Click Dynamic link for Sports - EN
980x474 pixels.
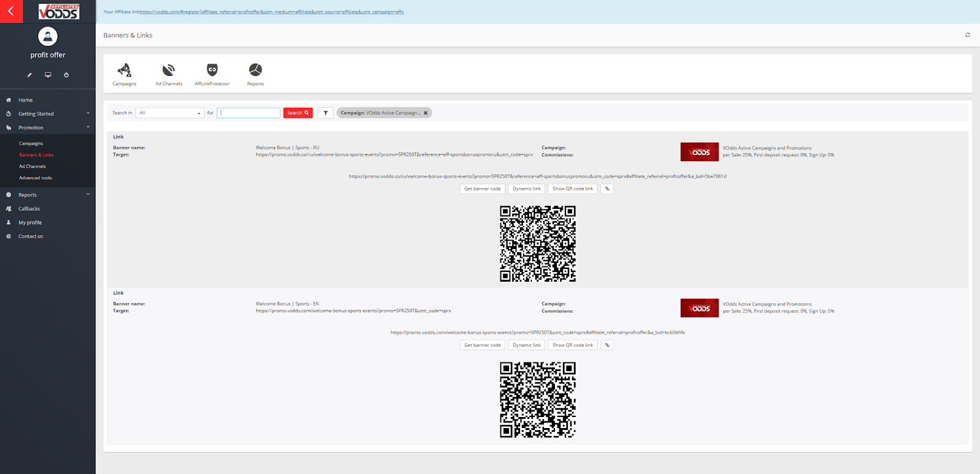point(527,345)
